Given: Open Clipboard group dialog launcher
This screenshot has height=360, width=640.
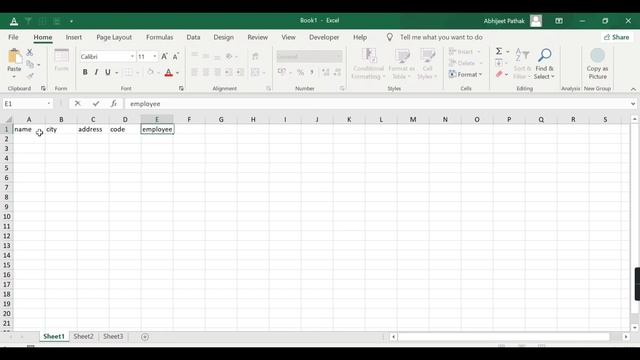Looking at the screenshot, I should (43, 88).
